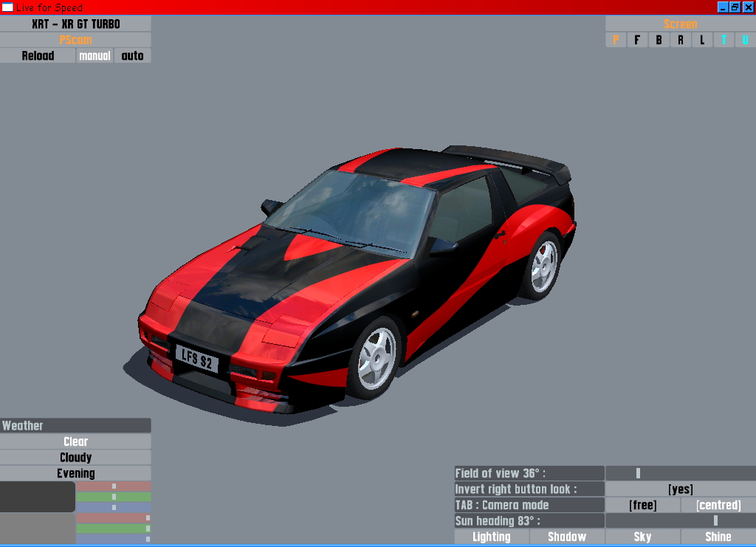Select the PScom skin name

tap(76, 40)
